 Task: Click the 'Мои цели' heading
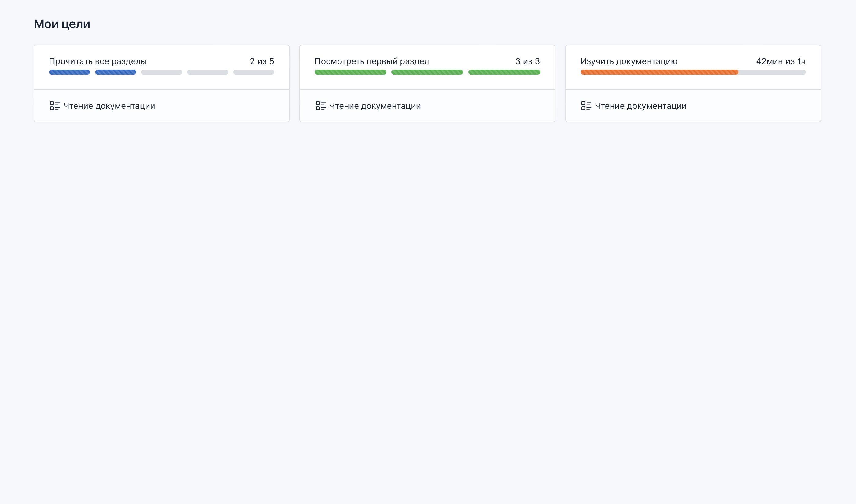[62, 24]
